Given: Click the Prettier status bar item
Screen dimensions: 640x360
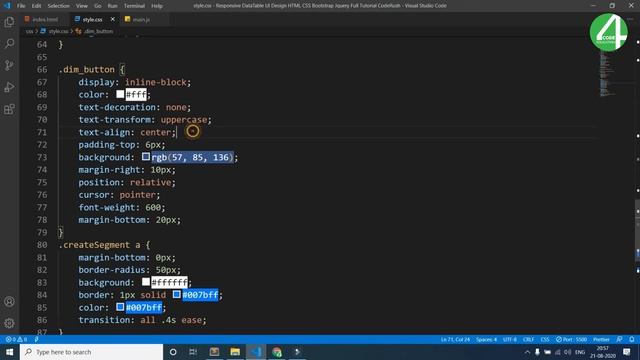Looking at the screenshot, I should 601,339.
